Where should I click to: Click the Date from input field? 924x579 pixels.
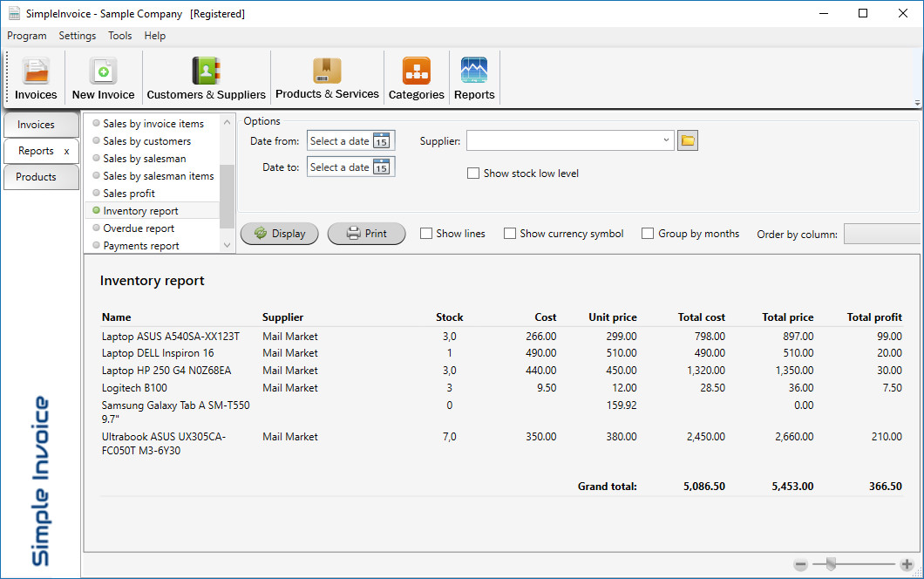tap(339, 141)
